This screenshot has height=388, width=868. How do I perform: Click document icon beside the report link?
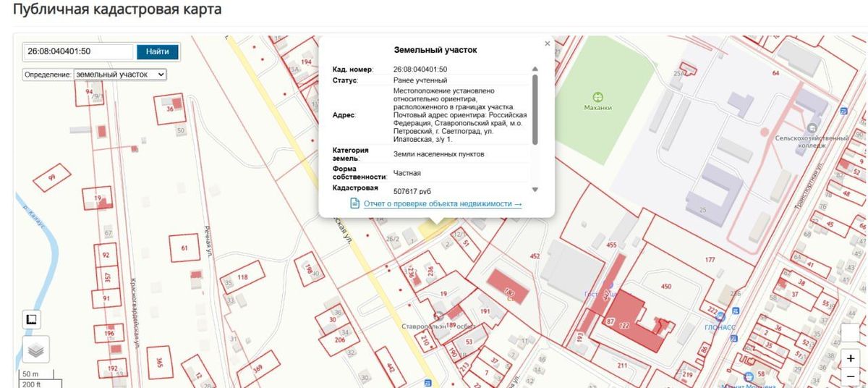tap(354, 204)
